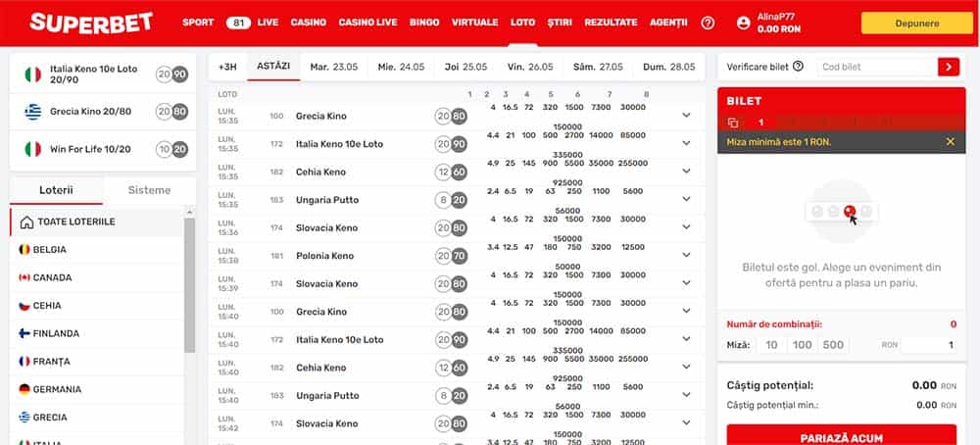The width and height of the screenshot is (980, 445).
Task: Select the Dum. 28.05 date tab
Action: tap(668, 67)
